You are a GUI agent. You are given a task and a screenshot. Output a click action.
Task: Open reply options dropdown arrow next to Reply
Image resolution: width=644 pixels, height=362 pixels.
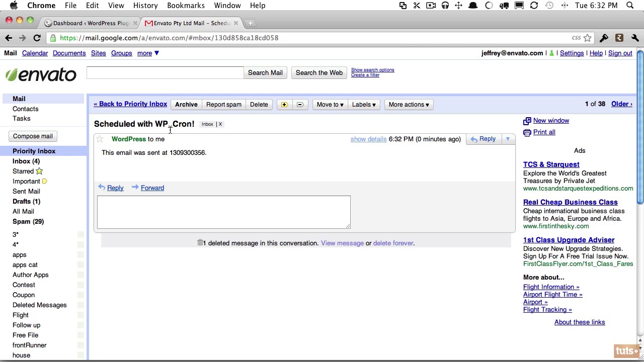click(508, 139)
